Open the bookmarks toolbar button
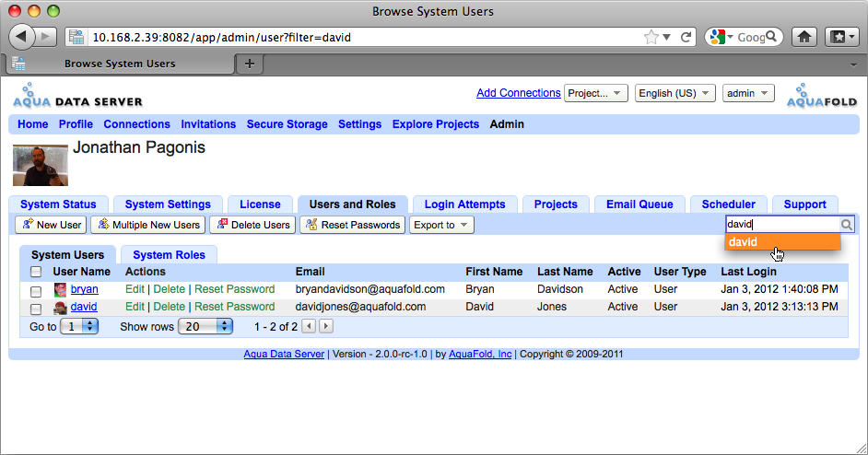The width and height of the screenshot is (868, 455). (x=841, y=37)
